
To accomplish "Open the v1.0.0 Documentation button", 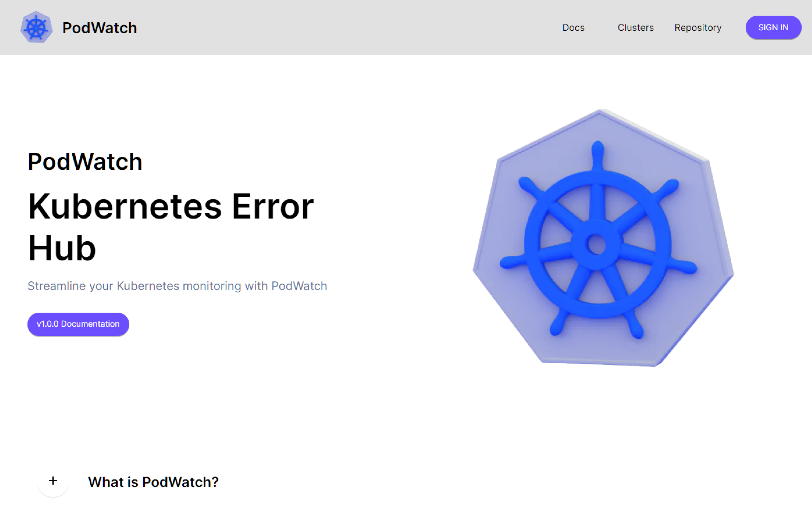I will [x=78, y=324].
